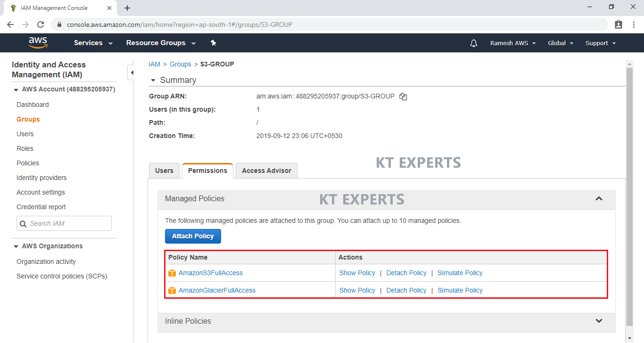Open the Support dropdown
The image size is (644, 343).
click(601, 43)
